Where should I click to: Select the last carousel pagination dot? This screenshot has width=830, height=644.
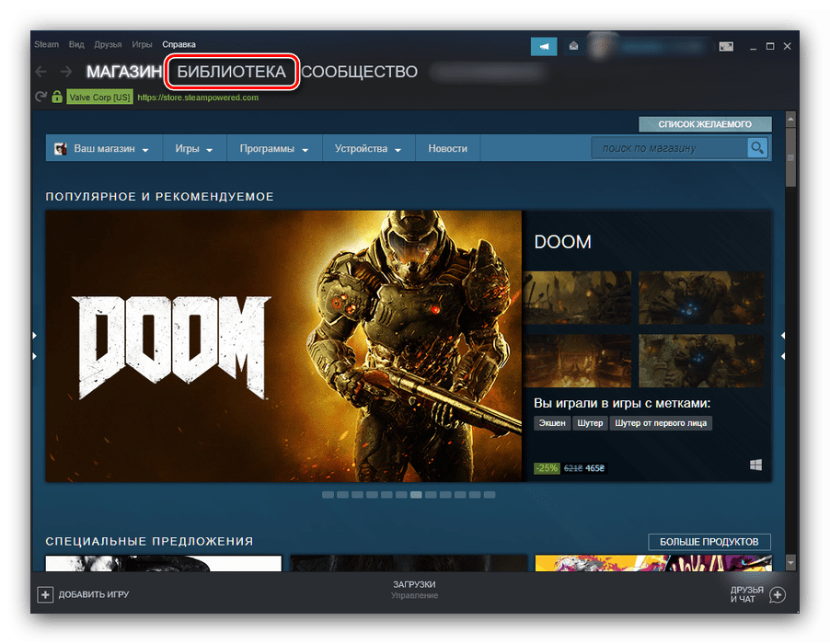(490, 495)
